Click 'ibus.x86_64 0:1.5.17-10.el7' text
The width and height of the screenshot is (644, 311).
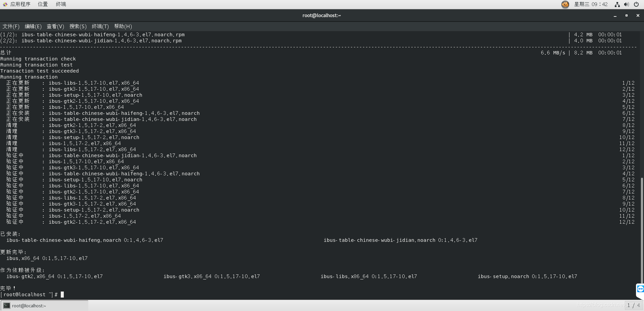click(x=47, y=258)
